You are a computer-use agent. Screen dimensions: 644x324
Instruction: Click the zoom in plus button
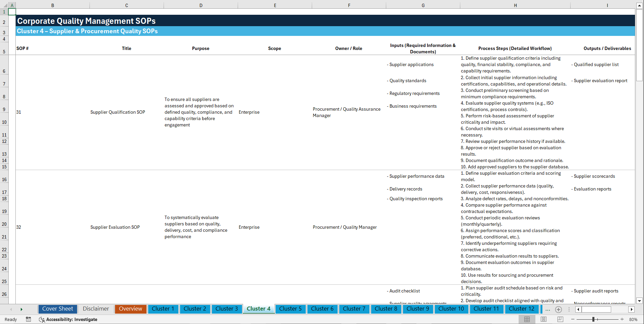[x=622, y=319]
